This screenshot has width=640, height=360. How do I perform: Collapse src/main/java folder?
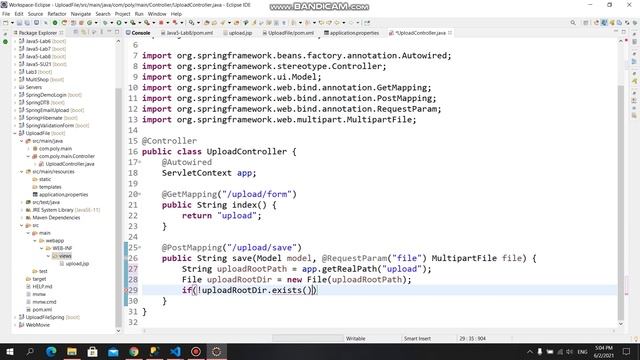pyautogui.click(x=22, y=141)
